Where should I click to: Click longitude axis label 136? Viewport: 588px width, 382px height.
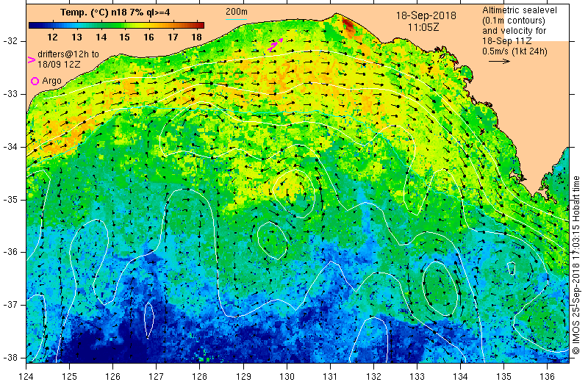547,376
